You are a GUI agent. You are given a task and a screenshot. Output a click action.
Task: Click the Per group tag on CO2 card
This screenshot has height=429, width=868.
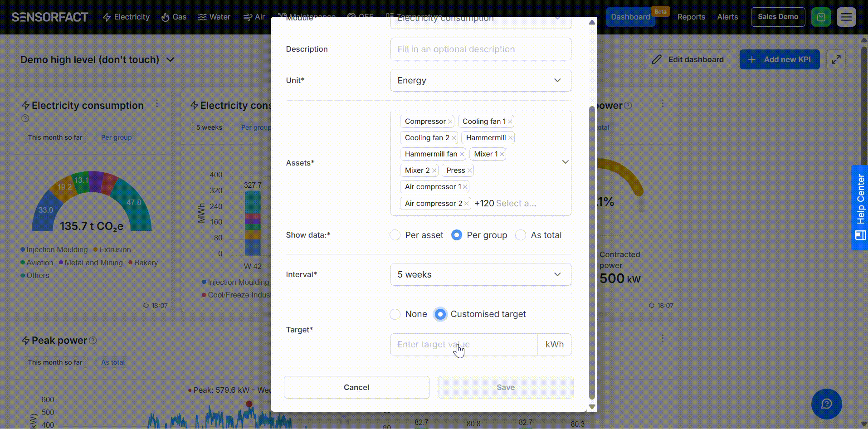pos(117,137)
